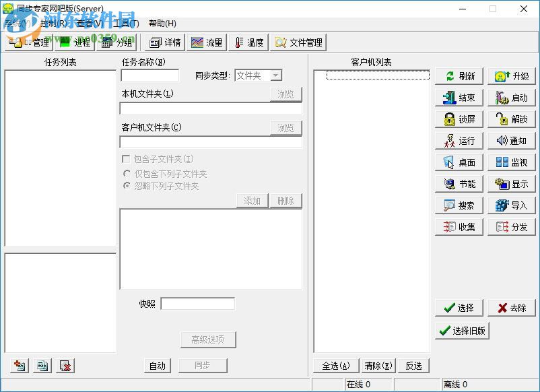Open 文件管理 file manager
The height and width of the screenshot is (392, 540).
[x=298, y=42]
